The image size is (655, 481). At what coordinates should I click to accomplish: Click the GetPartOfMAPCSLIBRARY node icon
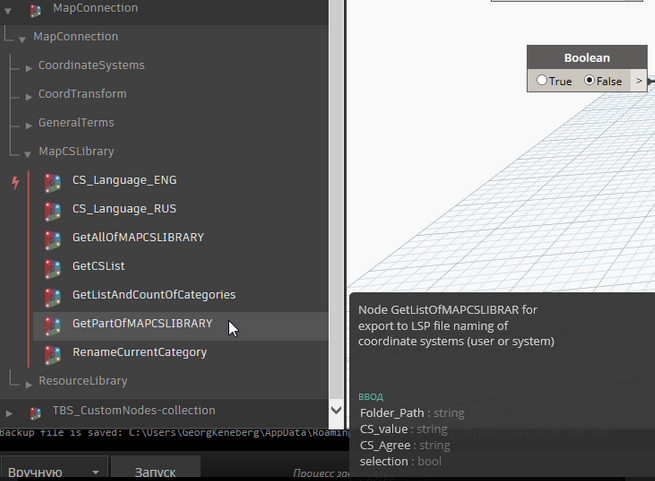[53, 324]
